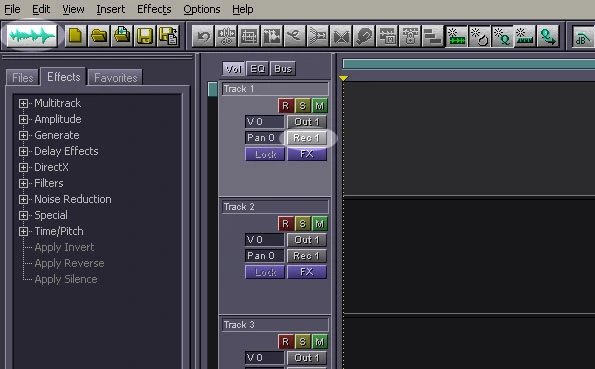595x369 pixels.
Task: Arm Track 3 for recording (R)
Action: coord(286,342)
